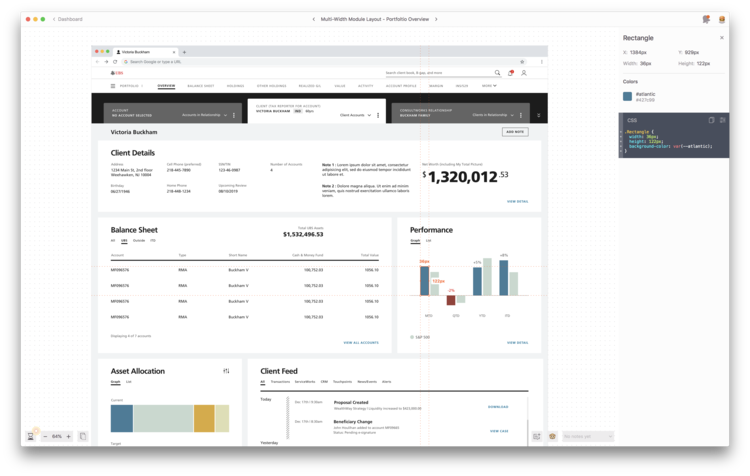
Task: Zoom out with the minus button
Action: click(x=45, y=436)
